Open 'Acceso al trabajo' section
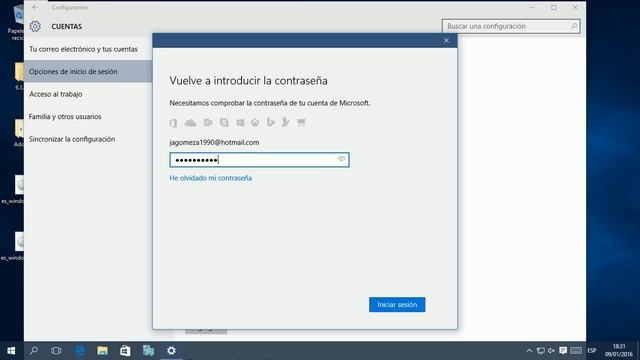Screen dimensions: 640x360 click(88, 94)
